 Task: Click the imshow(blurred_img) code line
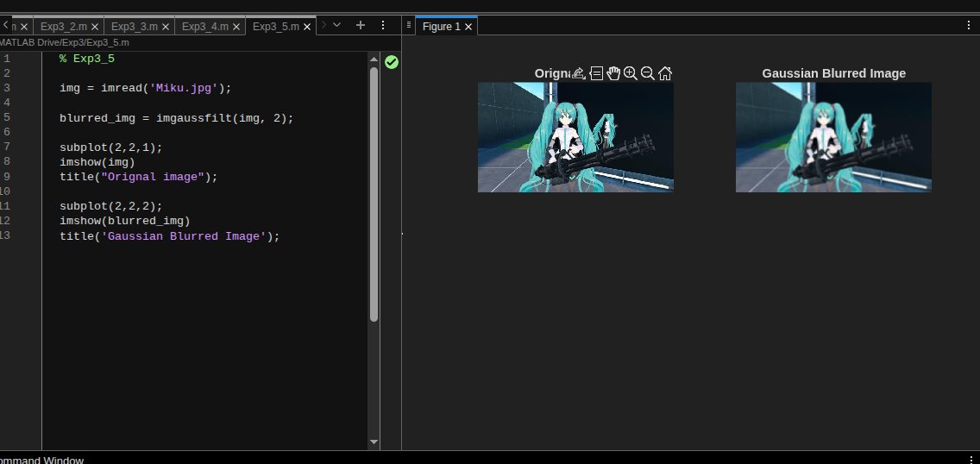point(124,221)
